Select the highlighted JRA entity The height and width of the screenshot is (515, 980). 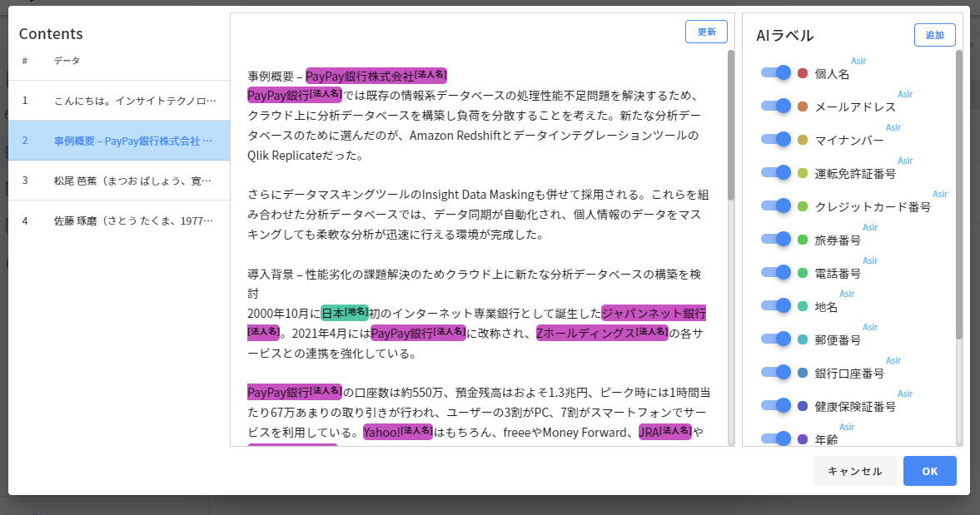coord(665,432)
